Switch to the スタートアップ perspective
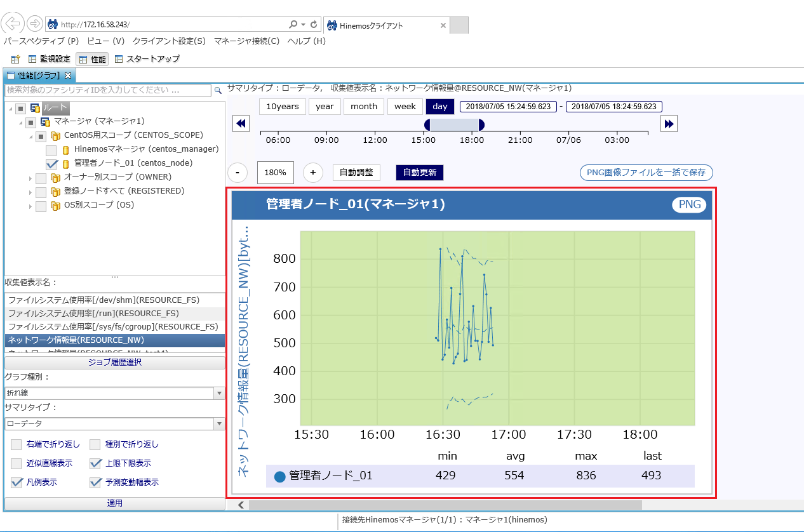Image resolution: width=804 pixels, height=532 pixels. click(x=147, y=59)
